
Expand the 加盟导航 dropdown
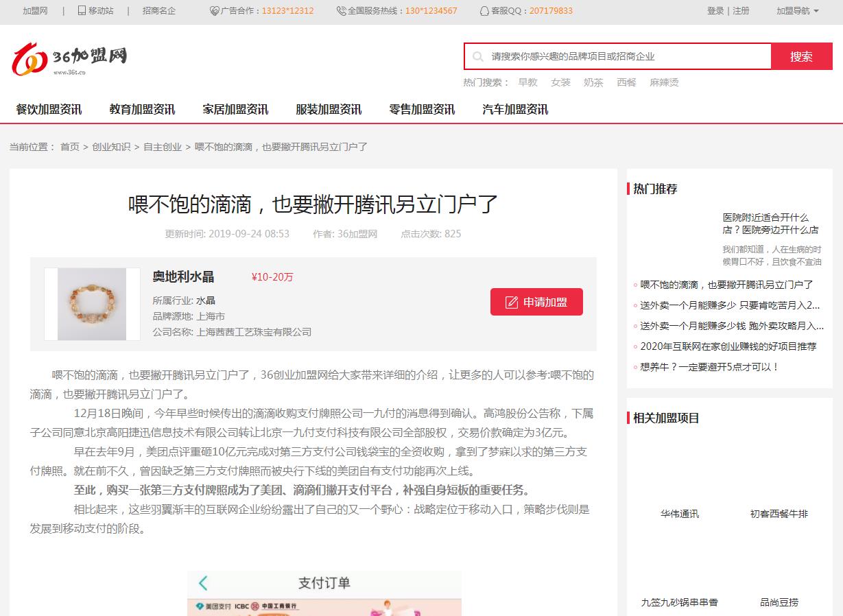click(798, 11)
